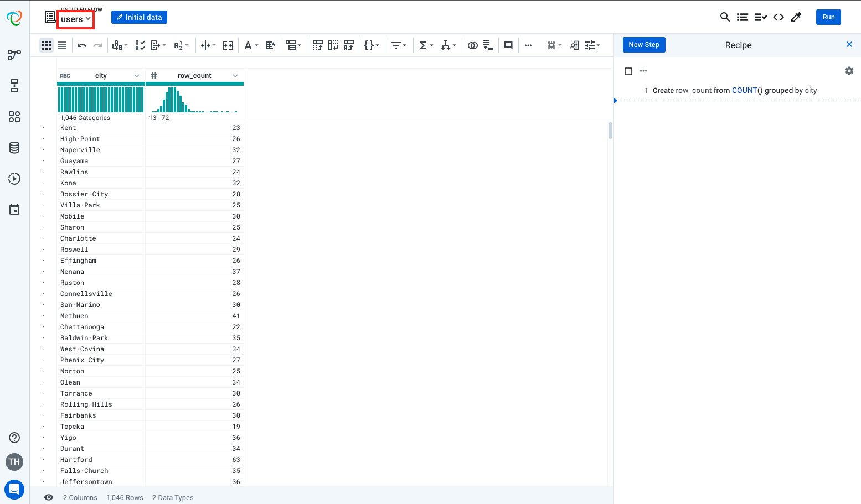
Task: Switch to row detail view in the toolbar
Action: point(62,45)
